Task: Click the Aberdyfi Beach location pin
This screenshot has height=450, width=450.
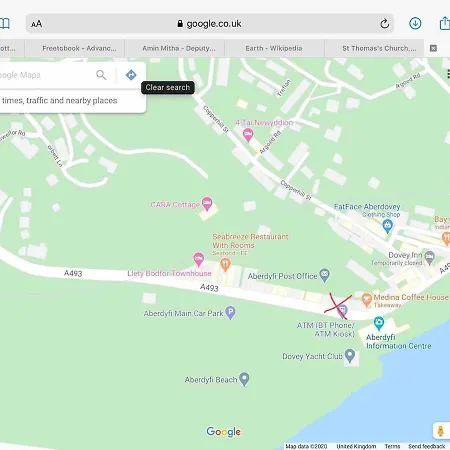Action: coord(244,379)
